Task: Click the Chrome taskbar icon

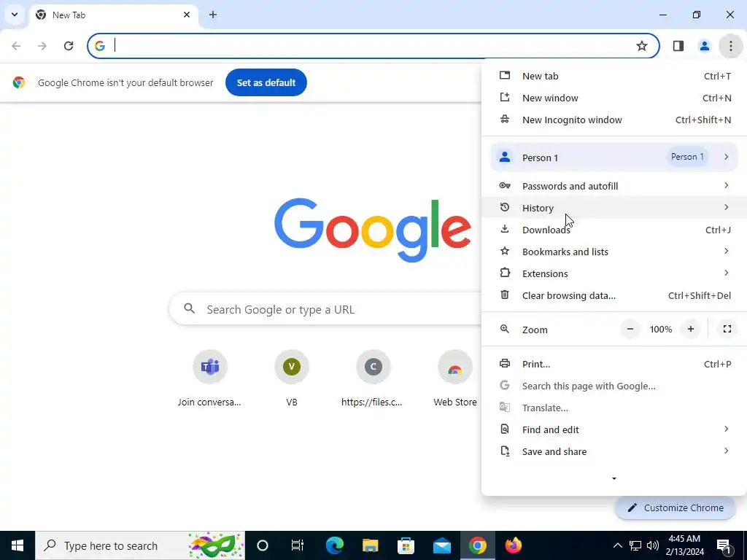Action: click(x=477, y=545)
